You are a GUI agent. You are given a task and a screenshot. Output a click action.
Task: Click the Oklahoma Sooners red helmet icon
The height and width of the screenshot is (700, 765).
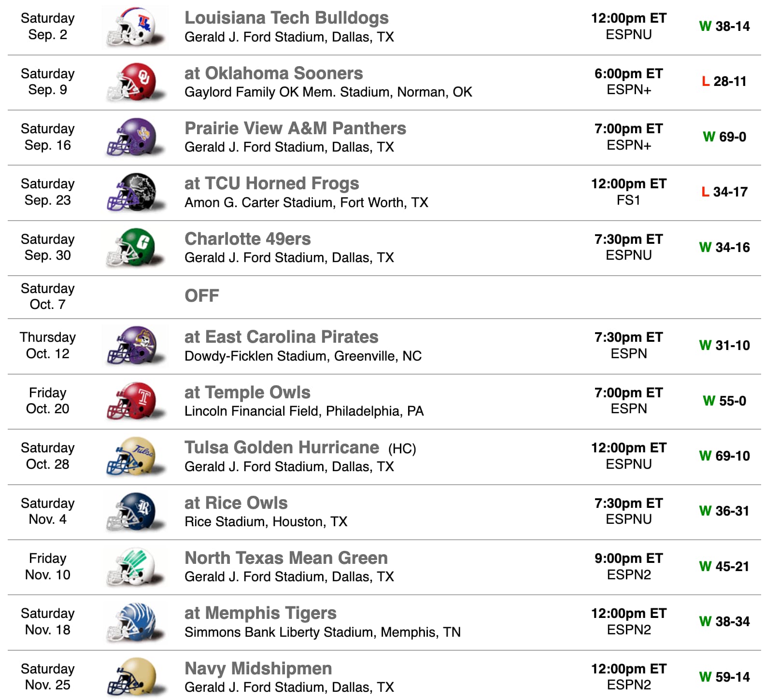pyautogui.click(x=135, y=82)
